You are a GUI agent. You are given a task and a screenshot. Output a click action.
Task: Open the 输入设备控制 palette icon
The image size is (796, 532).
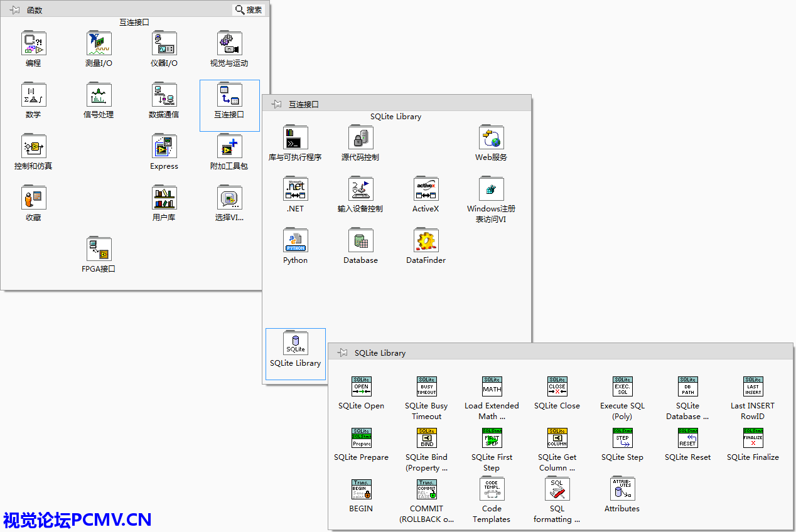point(361,189)
